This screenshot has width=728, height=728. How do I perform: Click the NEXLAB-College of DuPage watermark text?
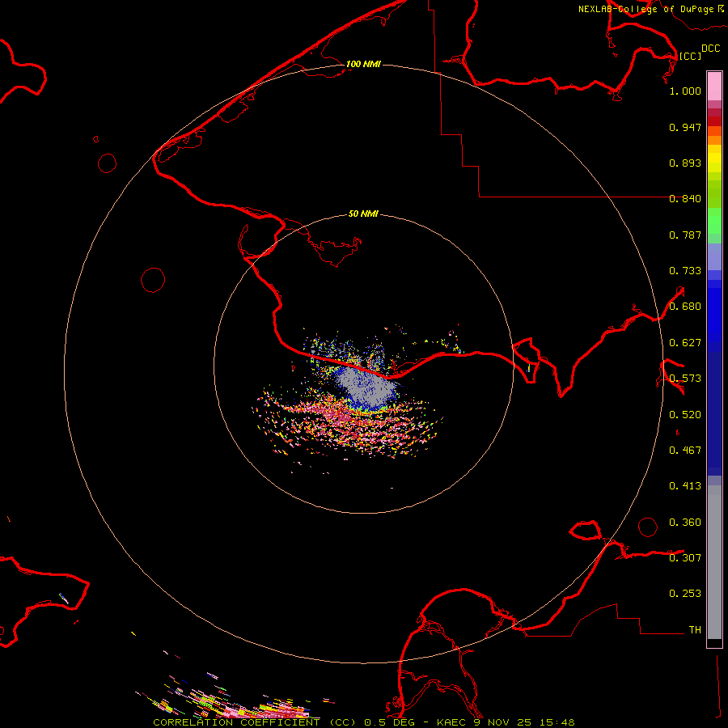[651, 9]
